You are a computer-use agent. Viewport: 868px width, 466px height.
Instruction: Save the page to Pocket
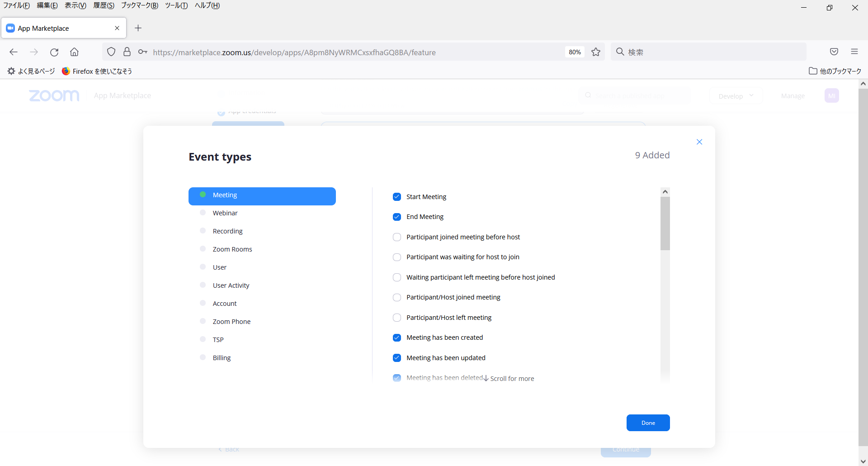(x=834, y=52)
